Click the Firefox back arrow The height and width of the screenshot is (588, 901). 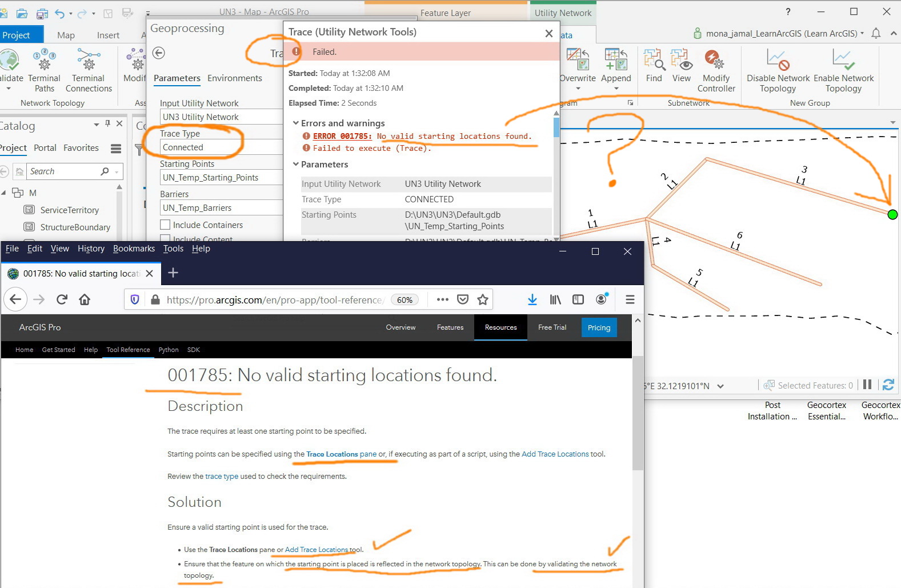(15, 299)
